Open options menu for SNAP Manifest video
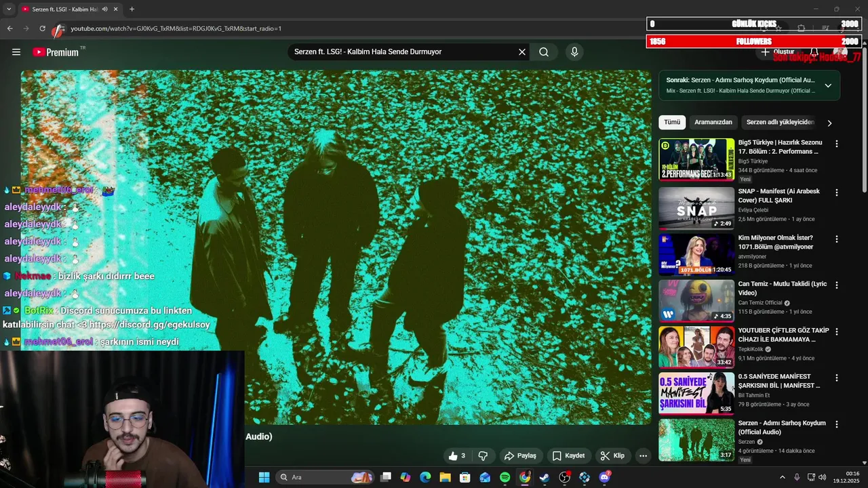The width and height of the screenshot is (868, 488). [837, 192]
